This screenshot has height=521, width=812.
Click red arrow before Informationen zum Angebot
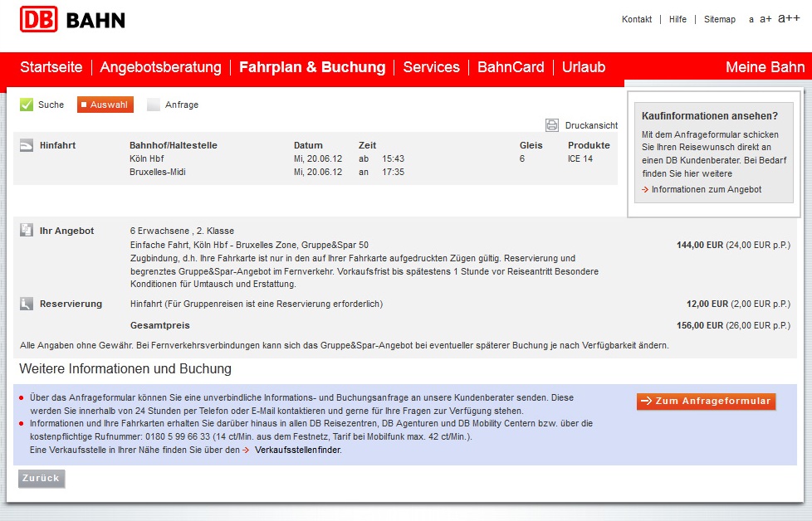tap(645, 190)
